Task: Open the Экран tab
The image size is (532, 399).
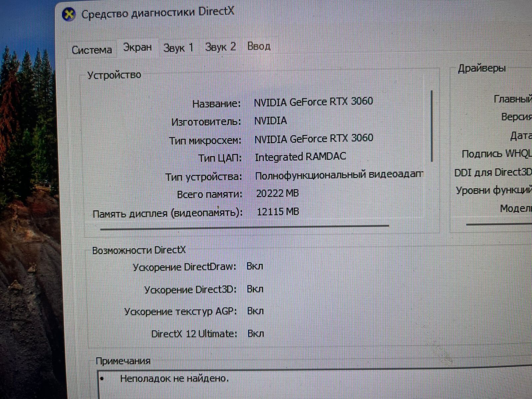Action: pos(137,47)
